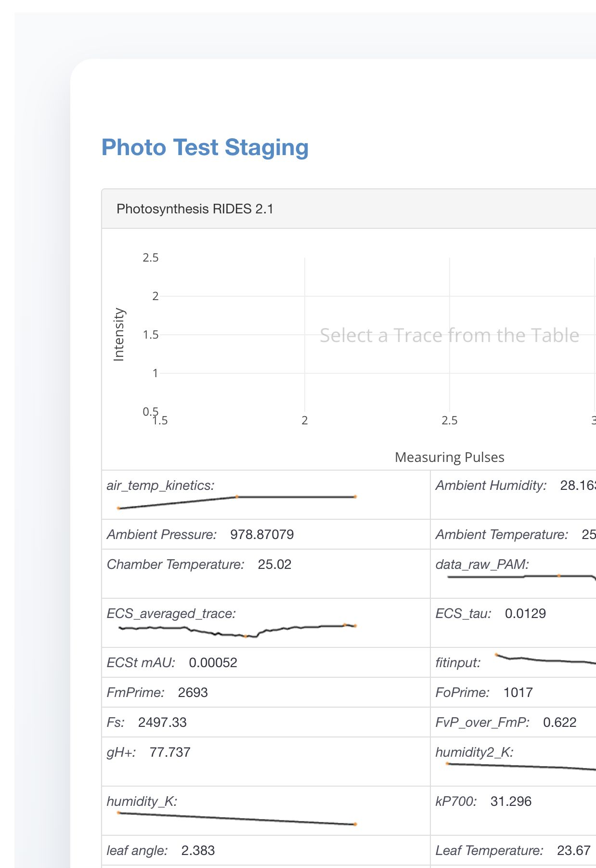Select the FvP_over_FmP cell
Viewport: 596px width, 868px height.
click(x=513, y=722)
